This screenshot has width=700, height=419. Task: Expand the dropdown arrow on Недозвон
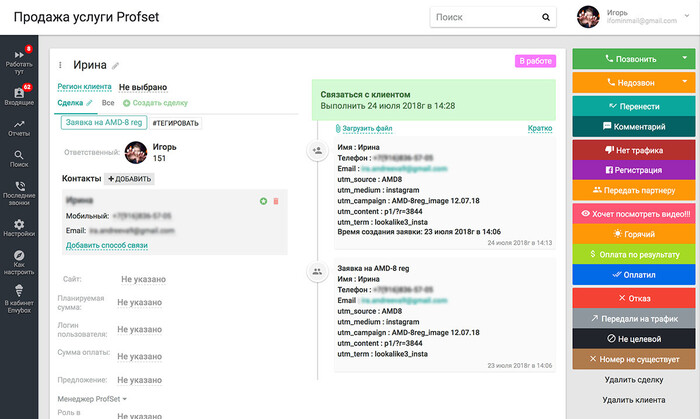tap(685, 83)
